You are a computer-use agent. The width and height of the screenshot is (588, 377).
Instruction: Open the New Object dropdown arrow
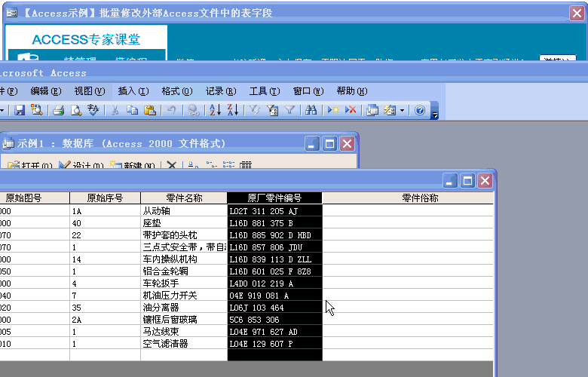[402, 110]
